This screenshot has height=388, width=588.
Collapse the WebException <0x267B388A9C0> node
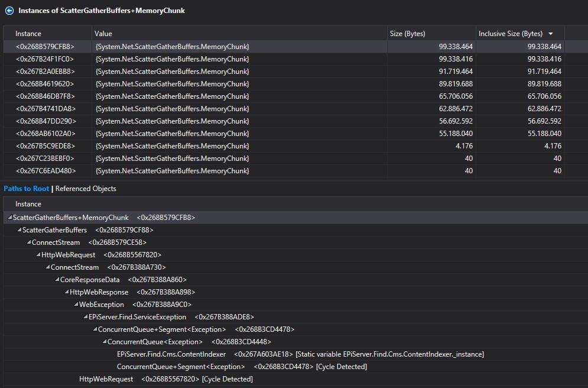pyautogui.click(x=76, y=304)
